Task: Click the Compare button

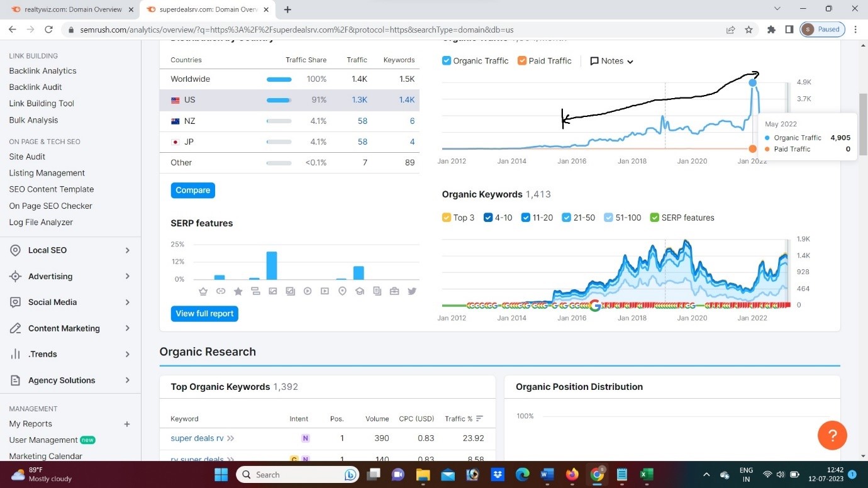Action: [192, 191]
